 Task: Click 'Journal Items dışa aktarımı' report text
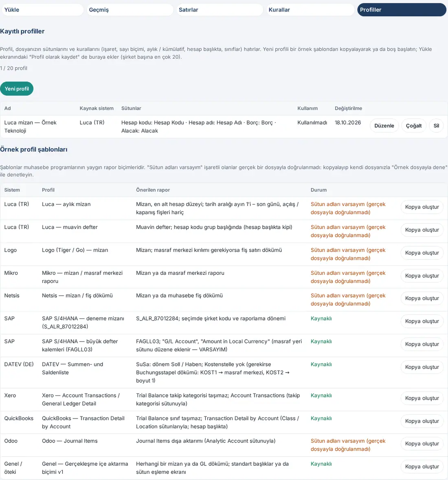(x=206, y=441)
